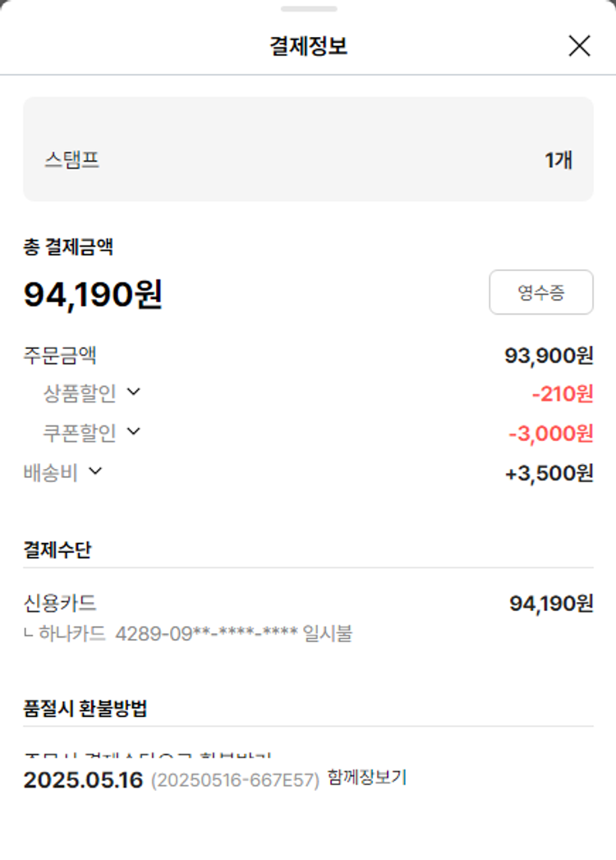
Task: Click the +3,500원 shipping fee value
Action: coord(549,474)
